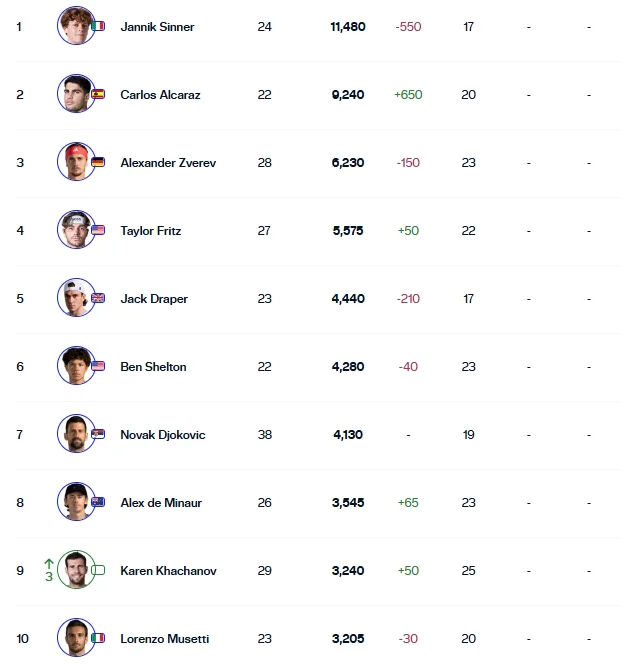Click Carlos Alcaraz's player photo
The width and height of the screenshot is (632, 665).
tap(74, 93)
